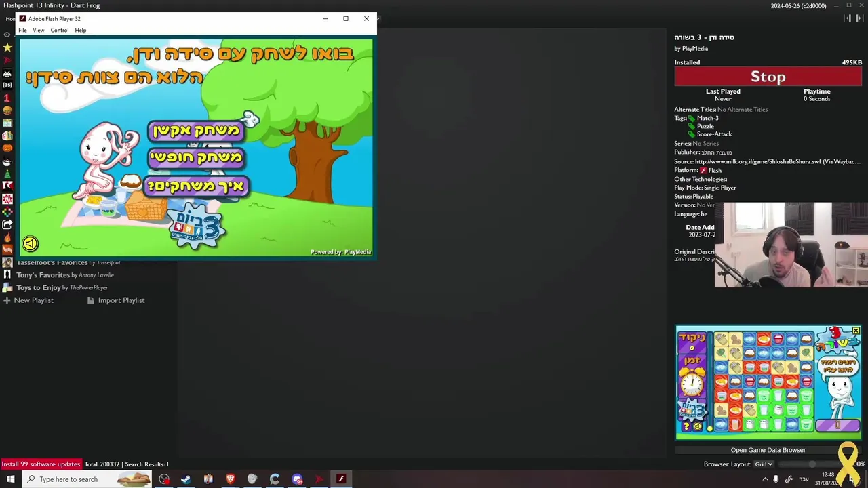Click the 'Total: 200332' status text

(x=102, y=464)
